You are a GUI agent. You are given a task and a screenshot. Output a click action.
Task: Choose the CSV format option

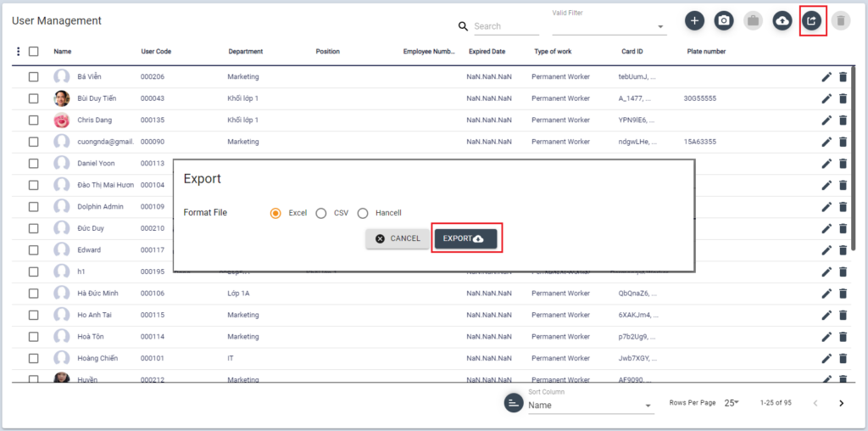tap(321, 214)
